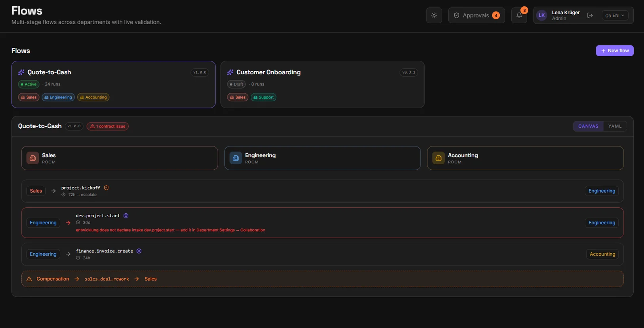Click the notification count badge 3
Viewport: 644px width, 328px height.
click(x=524, y=10)
